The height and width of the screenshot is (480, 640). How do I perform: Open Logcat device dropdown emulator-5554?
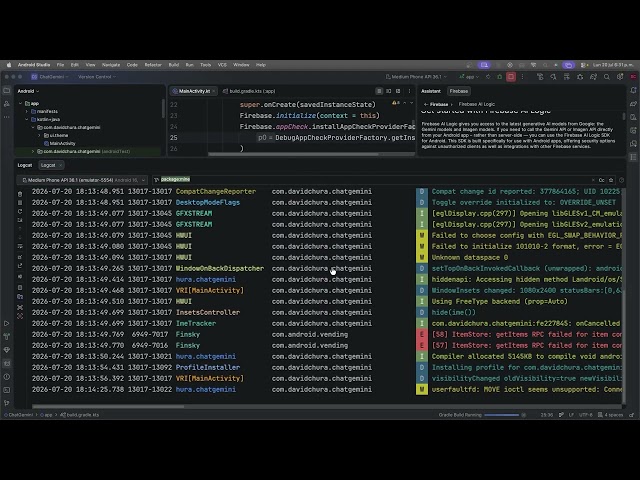tap(82, 180)
